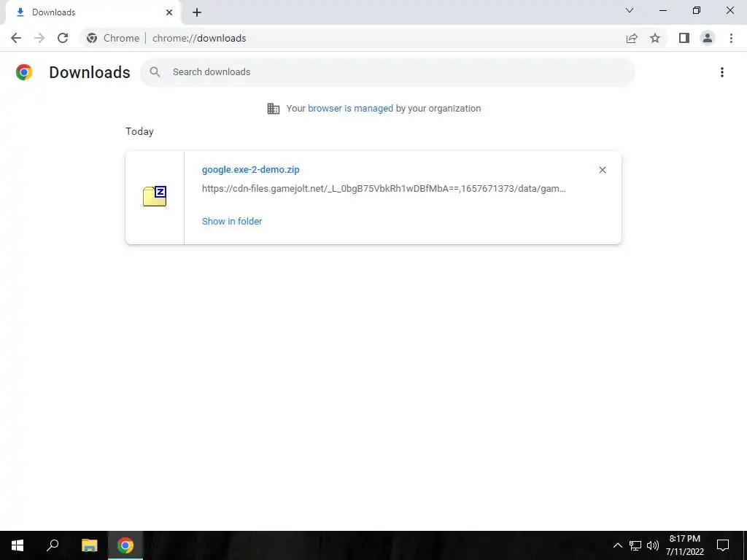
Task: Reload the Downloads page
Action: (63, 38)
